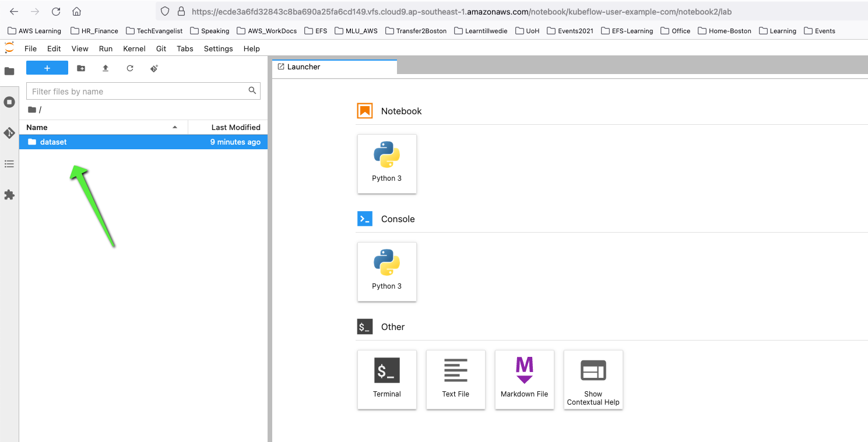Screen dimensions: 868x442
Task: Open EFS-Learning bookmark folder
Action: (x=627, y=31)
